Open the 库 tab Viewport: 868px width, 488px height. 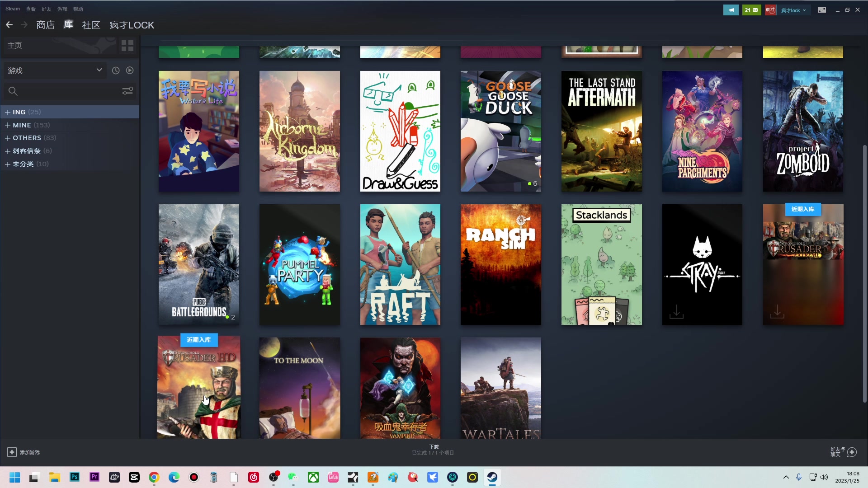[68, 25]
